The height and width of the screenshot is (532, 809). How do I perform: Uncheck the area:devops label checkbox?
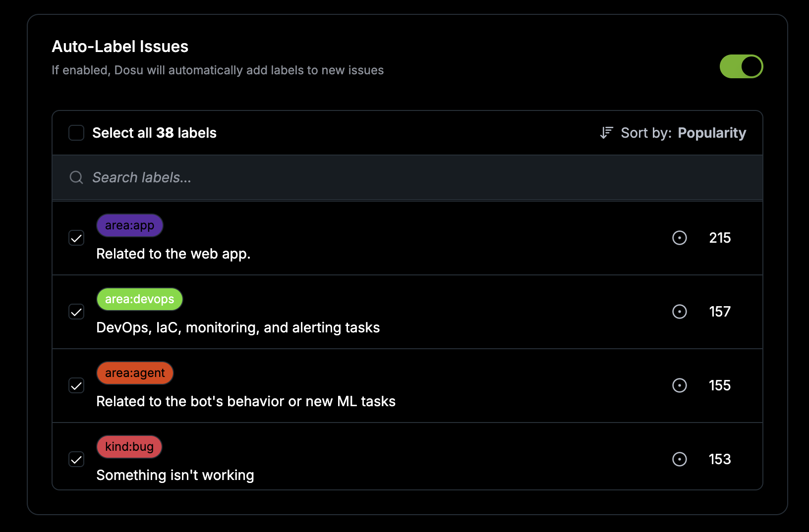coord(76,312)
